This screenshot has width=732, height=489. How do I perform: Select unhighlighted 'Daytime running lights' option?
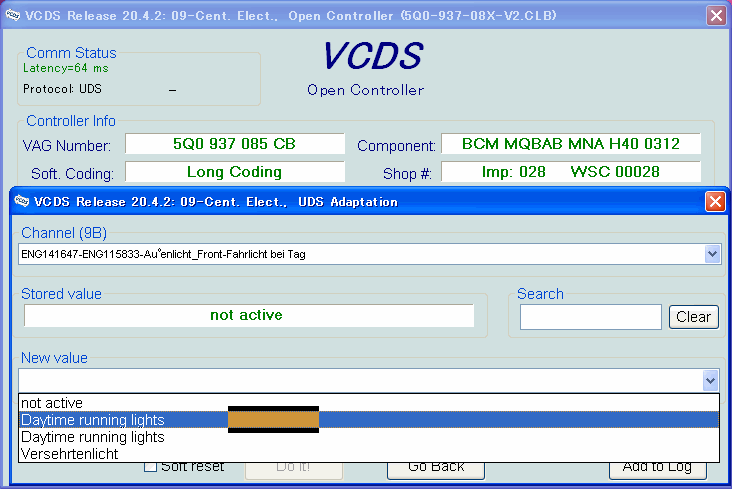click(x=369, y=437)
